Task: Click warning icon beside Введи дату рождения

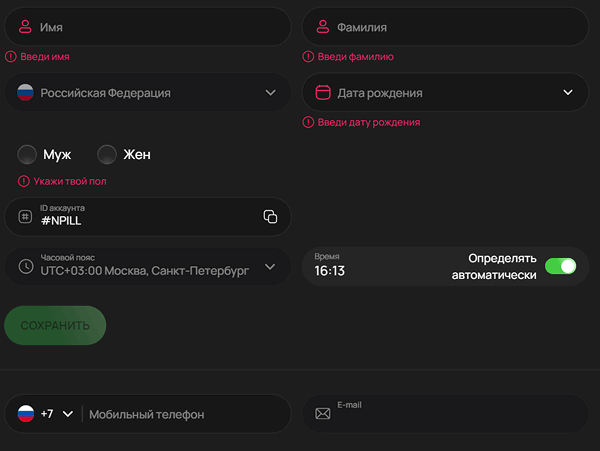Action: [308, 122]
